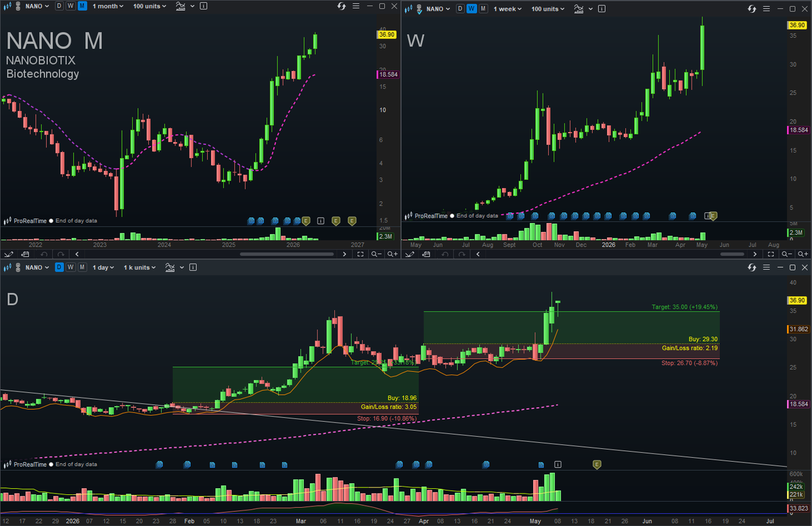Select M timeframe in daily chart window

pos(82,268)
